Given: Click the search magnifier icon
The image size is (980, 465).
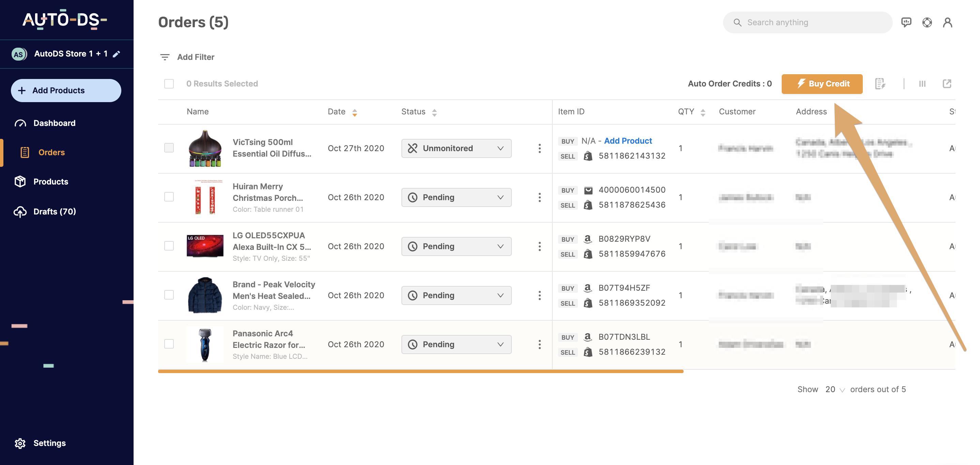Looking at the screenshot, I should tap(737, 22).
